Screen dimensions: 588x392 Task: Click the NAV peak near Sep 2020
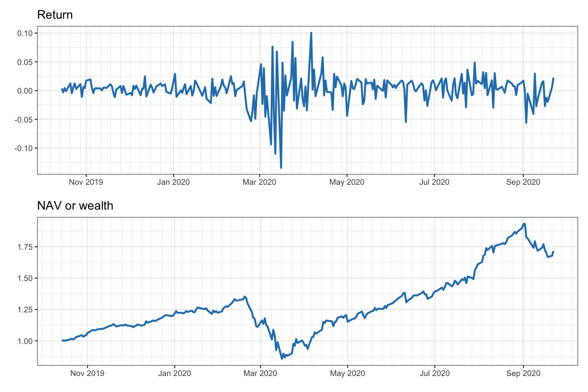[x=524, y=224]
